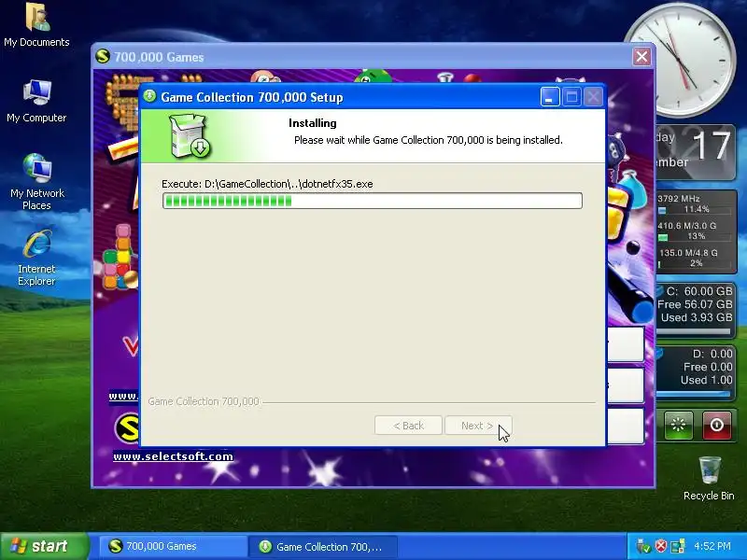Click the 700,000 Games title bar icon
This screenshot has width=747, height=560.
[103, 56]
